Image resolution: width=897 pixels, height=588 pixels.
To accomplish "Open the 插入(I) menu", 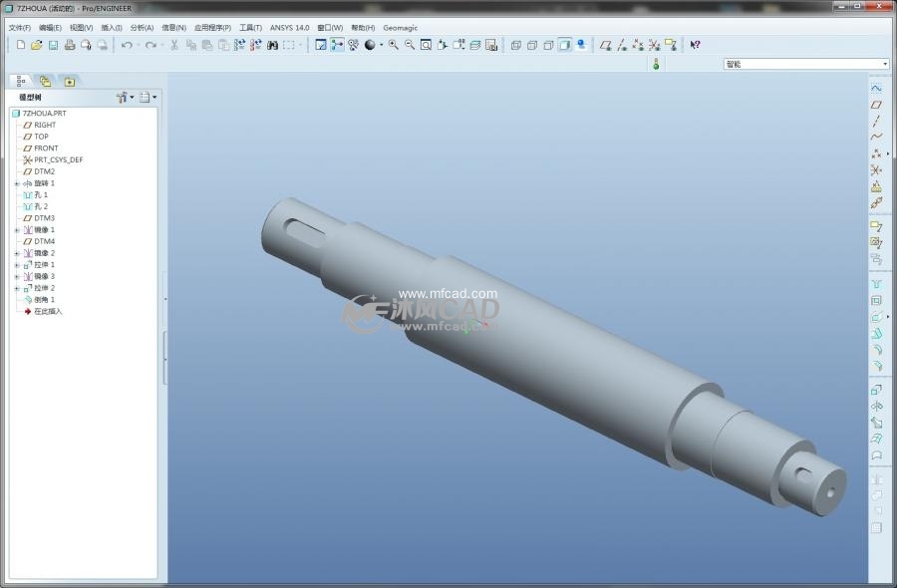I will pos(112,28).
